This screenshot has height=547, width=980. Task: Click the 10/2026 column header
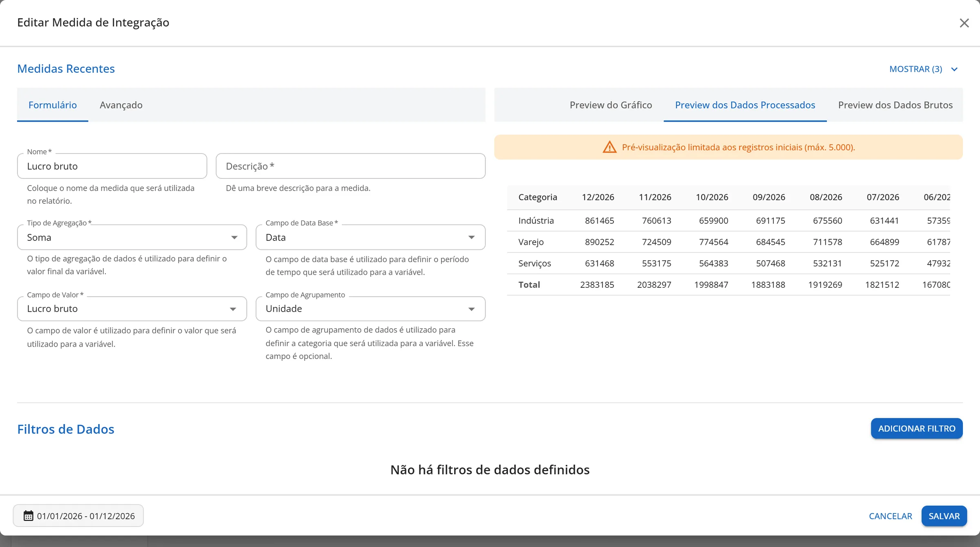tap(712, 197)
